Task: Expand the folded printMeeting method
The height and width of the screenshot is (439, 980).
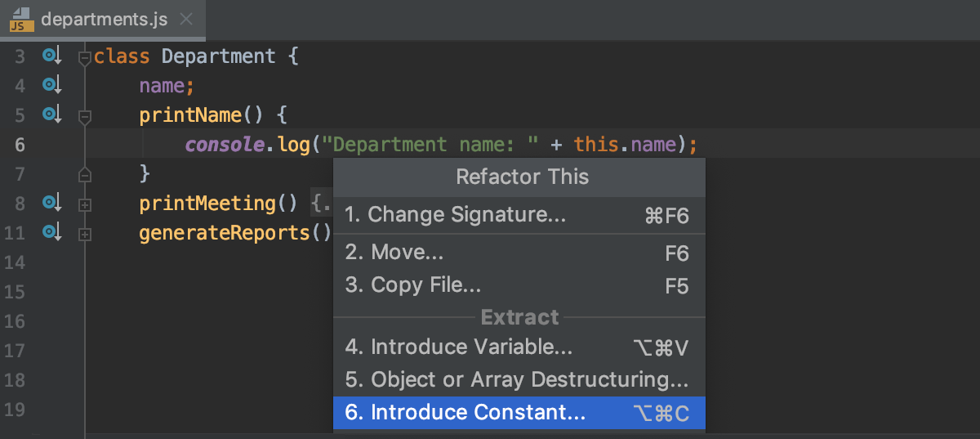Action: tap(84, 204)
